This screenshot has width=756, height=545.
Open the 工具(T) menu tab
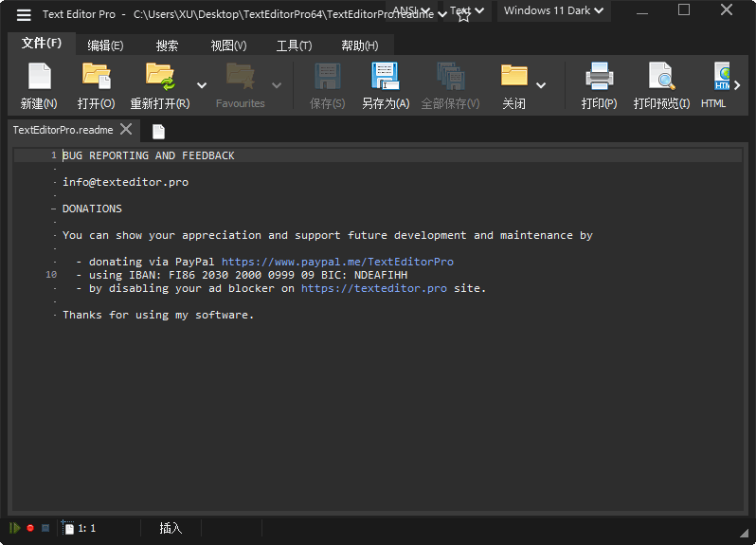(x=294, y=45)
